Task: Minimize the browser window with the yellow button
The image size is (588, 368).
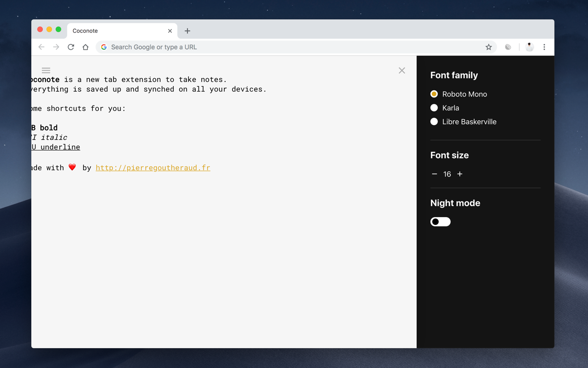Action: (49, 29)
